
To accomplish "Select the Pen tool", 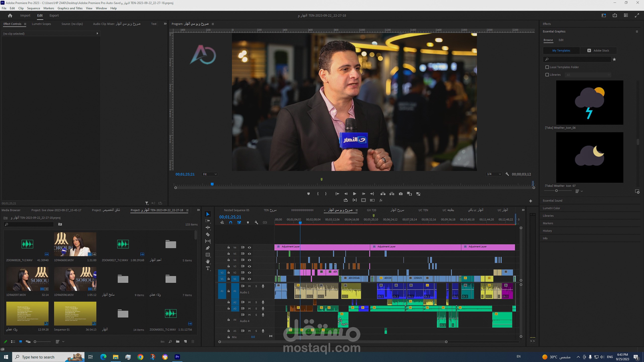I will (208, 248).
